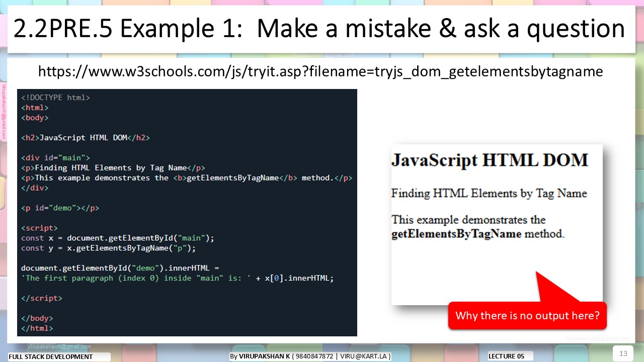This screenshot has height=362, width=644.
Task: Click 'Finding HTML Elements by Tag Name' output text
Action: 489,194
